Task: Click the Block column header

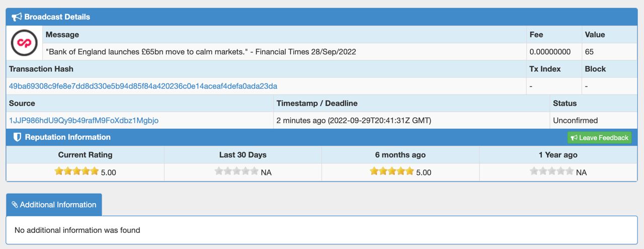Action: (595, 69)
